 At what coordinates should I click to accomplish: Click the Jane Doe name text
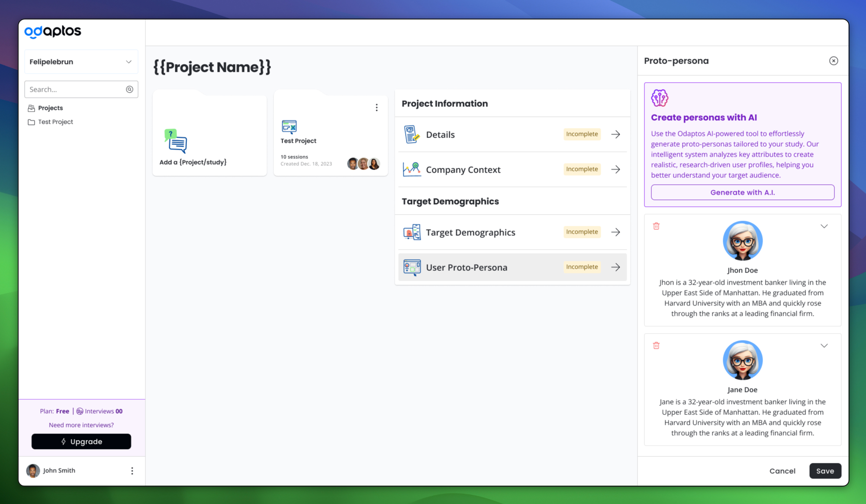[742, 390]
